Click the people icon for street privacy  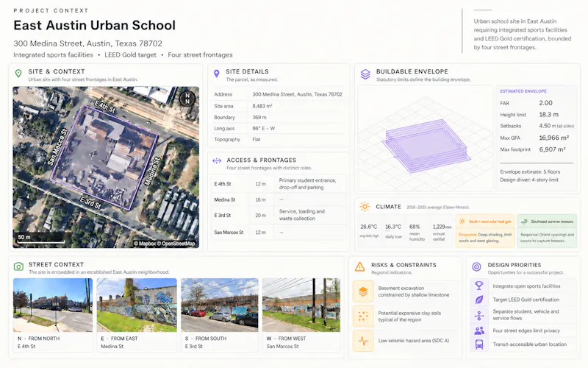pyautogui.click(x=479, y=330)
